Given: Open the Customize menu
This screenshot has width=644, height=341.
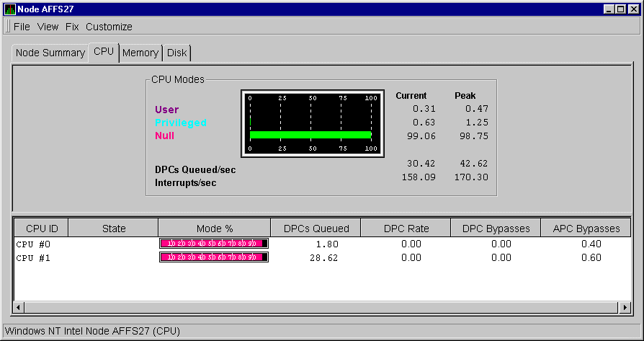Looking at the screenshot, I should tap(109, 27).
